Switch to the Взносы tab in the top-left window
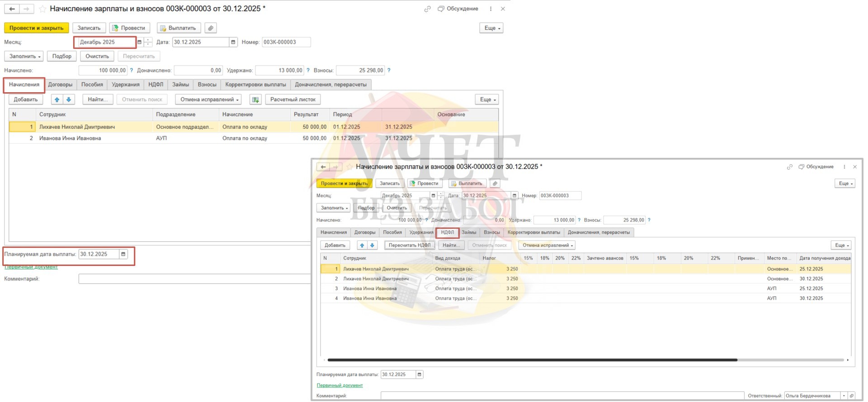The image size is (868, 402). [207, 85]
